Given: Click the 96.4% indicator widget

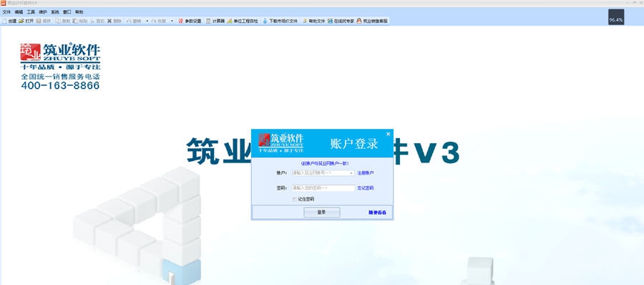Looking at the screenshot, I should point(616,17).
